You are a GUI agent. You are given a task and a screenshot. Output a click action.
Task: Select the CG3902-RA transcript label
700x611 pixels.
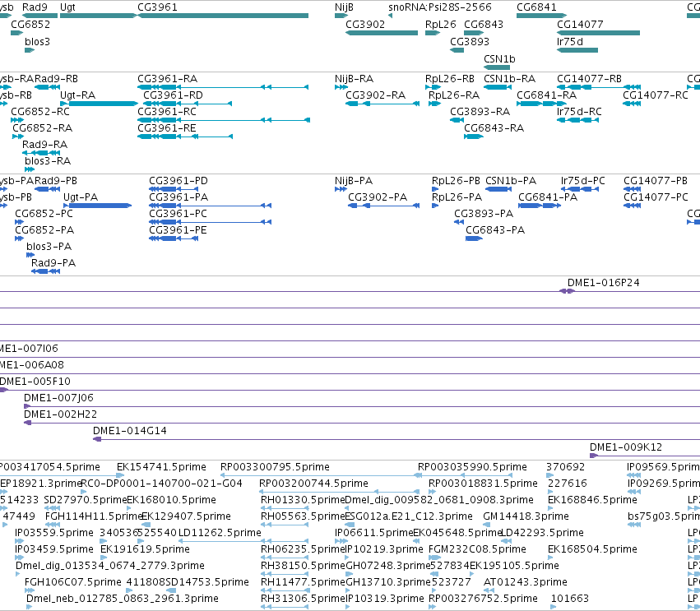[375, 95]
